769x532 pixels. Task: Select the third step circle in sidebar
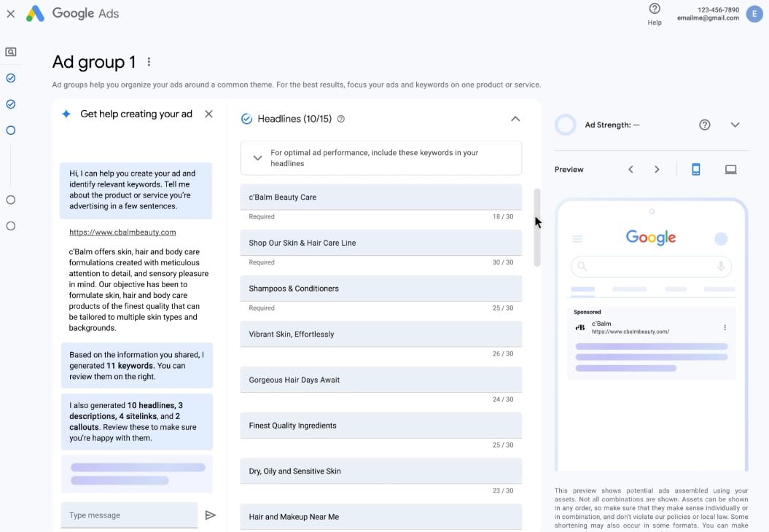[11, 130]
